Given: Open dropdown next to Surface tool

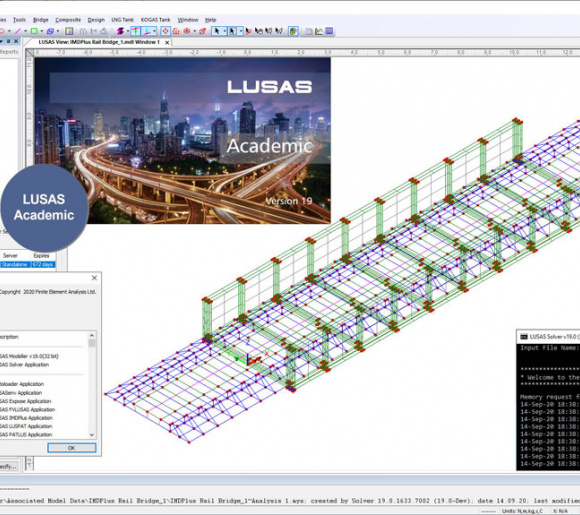Looking at the screenshot, I should pyautogui.click(x=41, y=31).
